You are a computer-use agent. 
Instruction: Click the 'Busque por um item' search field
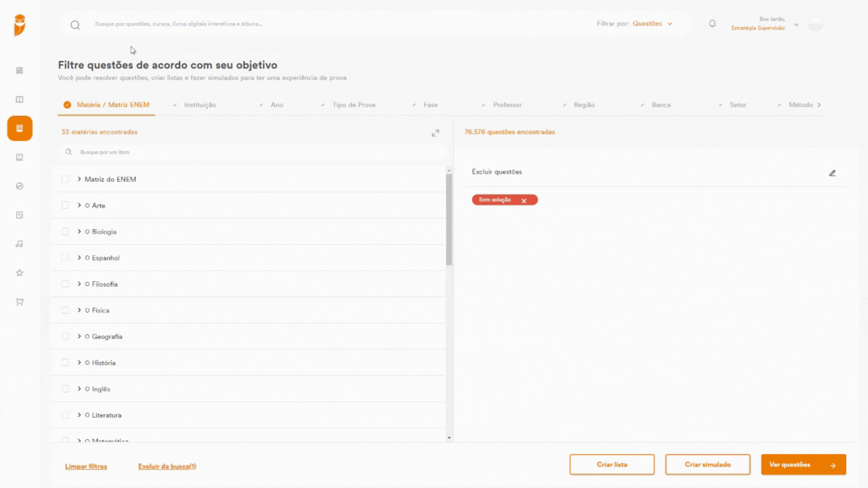[x=253, y=152]
